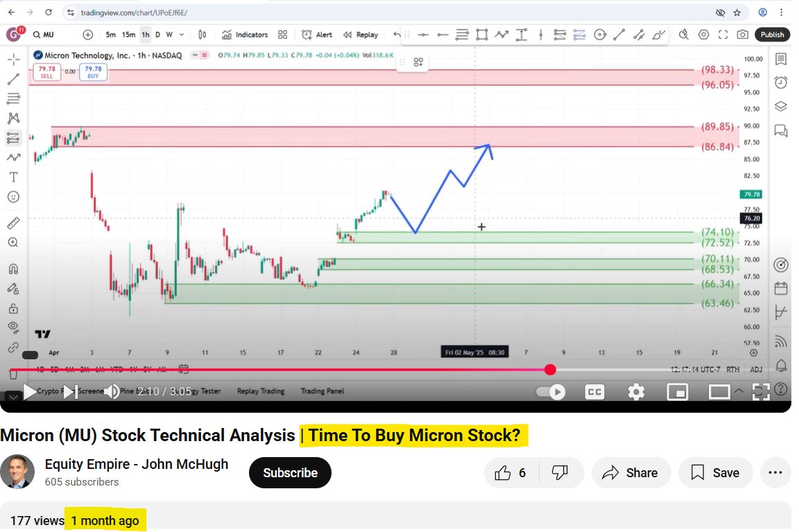Click the undo arrow in the top toolbar
799x532 pixels.
click(x=397, y=35)
